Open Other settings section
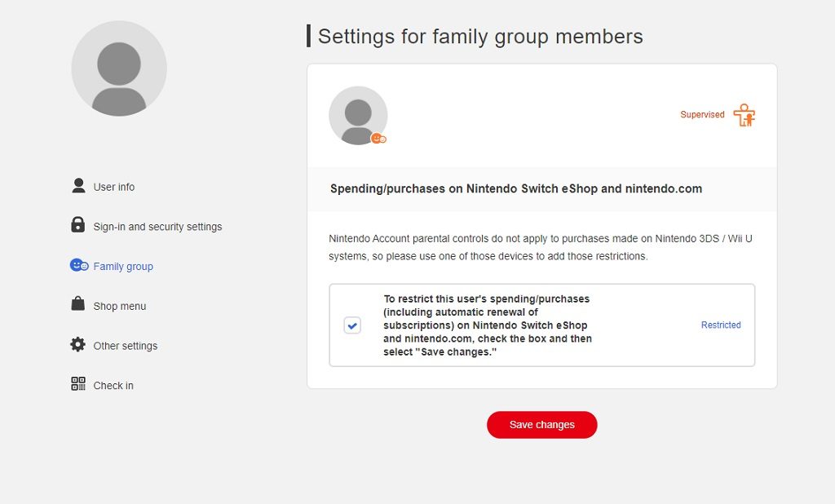 [x=125, y=346]
